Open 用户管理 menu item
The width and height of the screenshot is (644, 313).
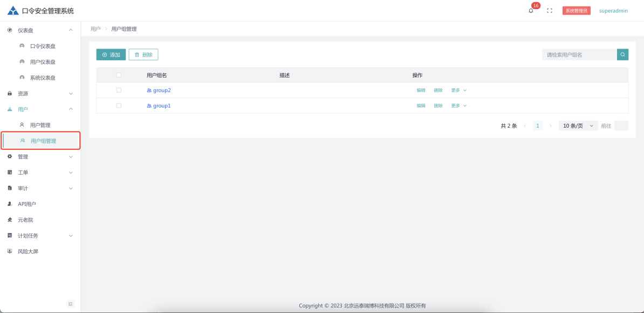coord(40,125)
